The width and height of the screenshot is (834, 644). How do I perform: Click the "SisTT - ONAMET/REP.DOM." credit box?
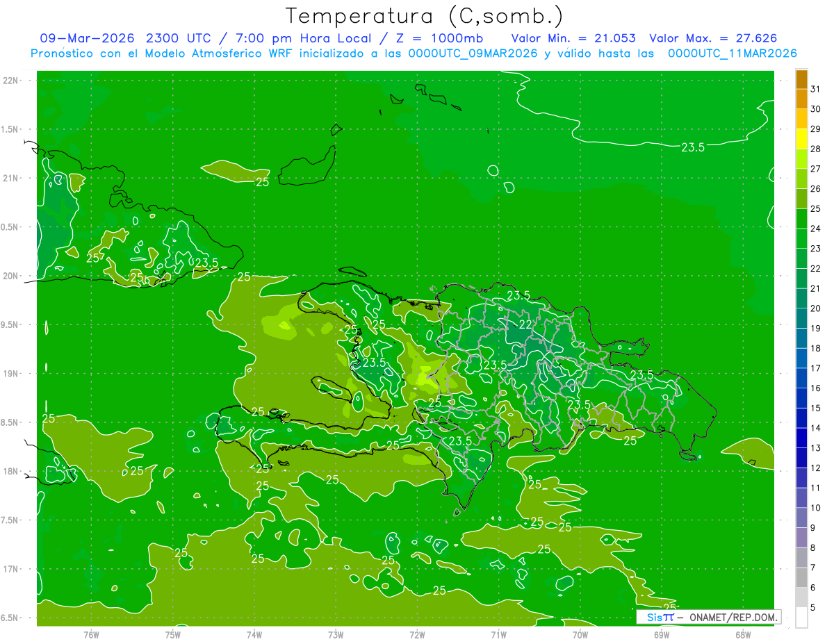click(x=708, y=617)
